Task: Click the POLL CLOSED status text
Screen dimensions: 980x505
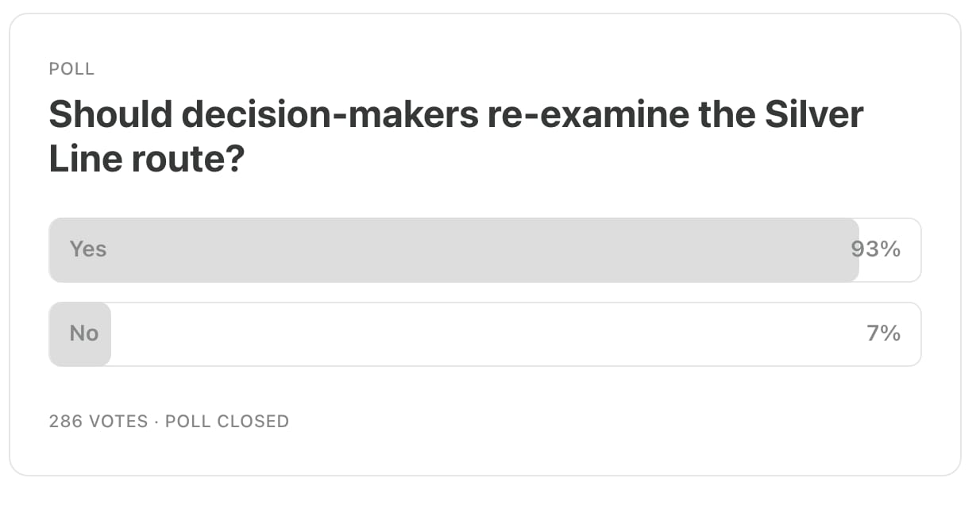Action: click(227, 421)
